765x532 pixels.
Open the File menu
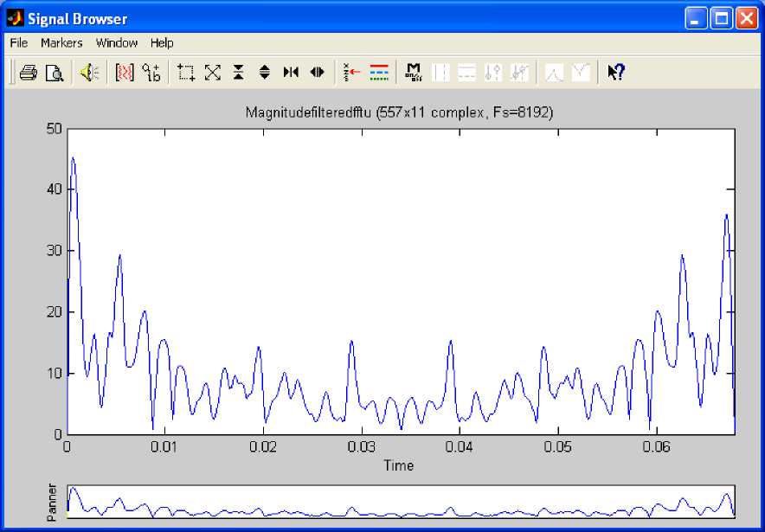click(19, 43)
